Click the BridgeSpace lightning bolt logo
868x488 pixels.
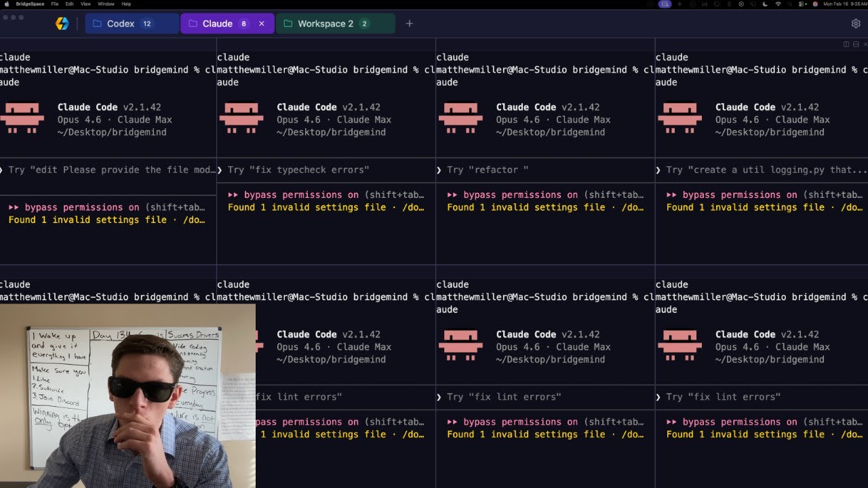coord(62,24)
